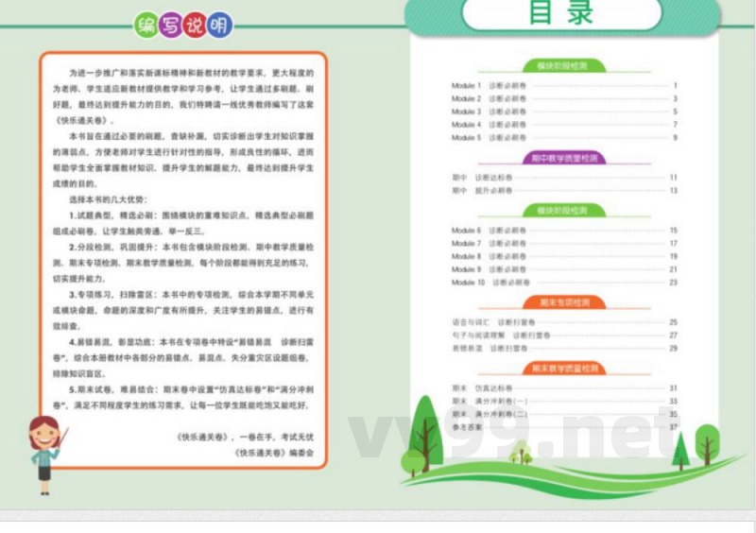The width and height of the screenshot is (756, 533).
Task: Click page number 1 in the contents
Action: tap(676, 85)
